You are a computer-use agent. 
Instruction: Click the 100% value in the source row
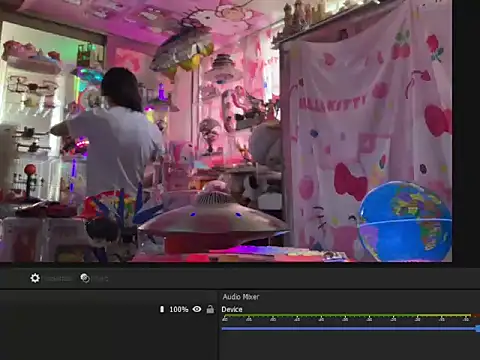pyautogui.click(x=179, y=309)
